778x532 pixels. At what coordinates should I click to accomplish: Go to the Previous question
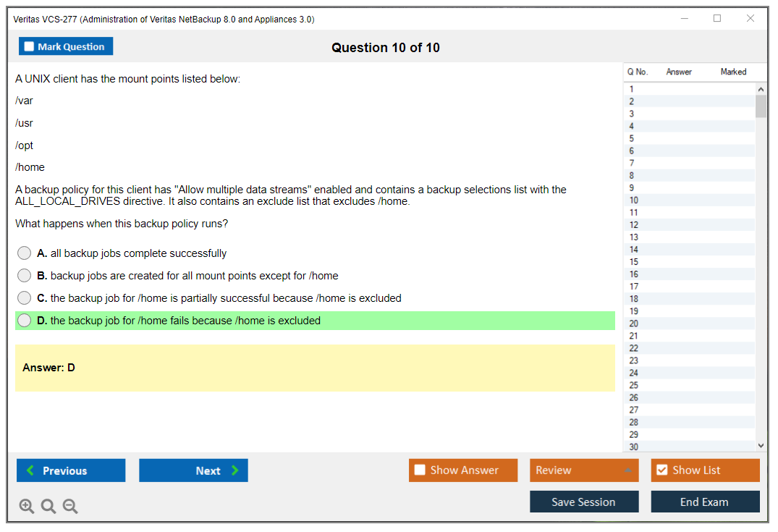pos(71,470)
